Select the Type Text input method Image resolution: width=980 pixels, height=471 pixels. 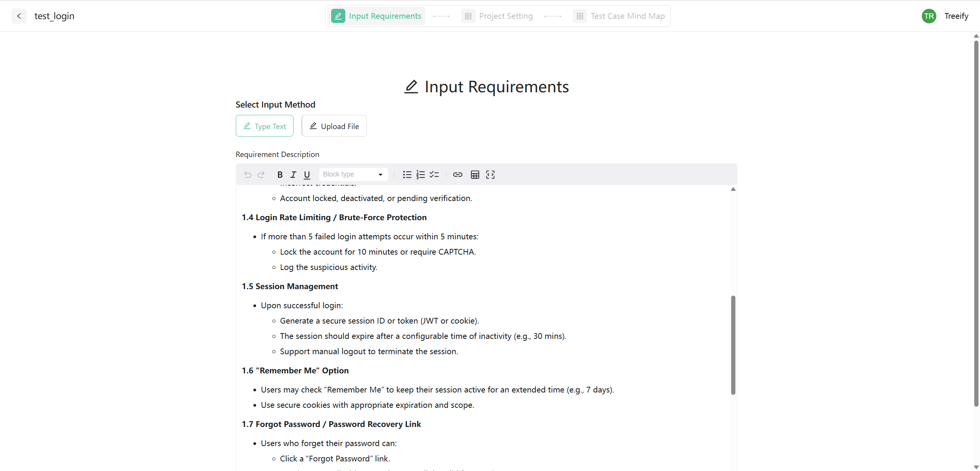coord(265,126)
